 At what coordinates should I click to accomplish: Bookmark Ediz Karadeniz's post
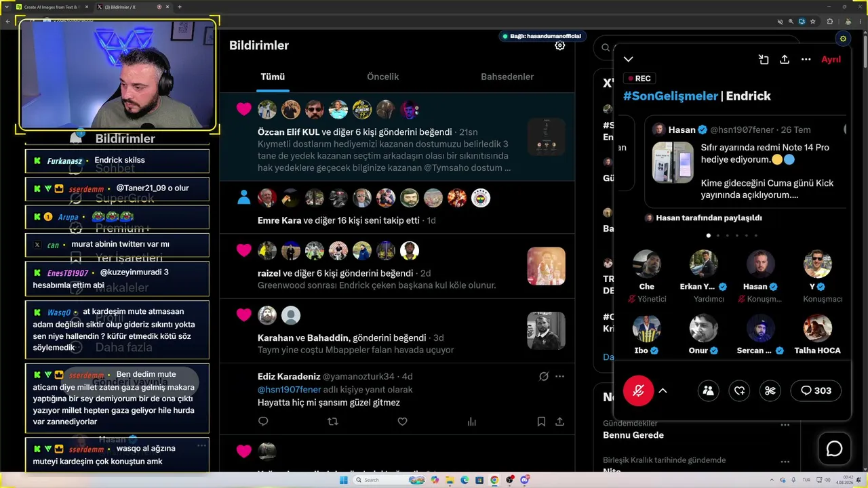pos(541,422)
